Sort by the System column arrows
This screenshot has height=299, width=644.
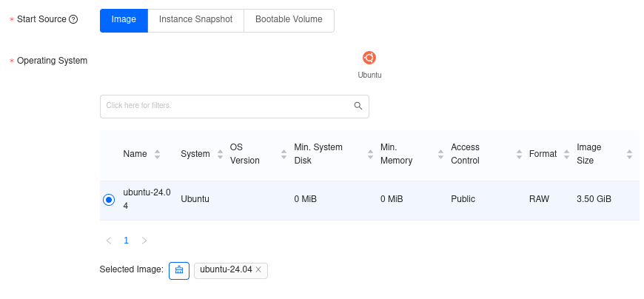pos(220,155)
